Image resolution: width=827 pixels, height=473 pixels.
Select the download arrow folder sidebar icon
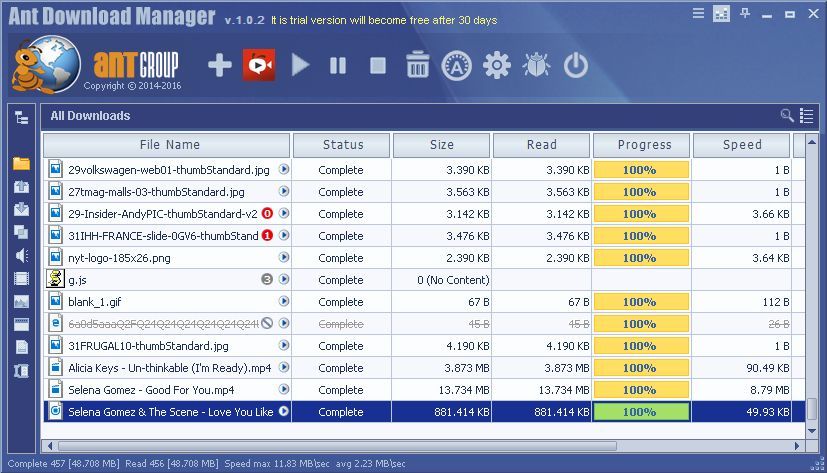point(21,209)
